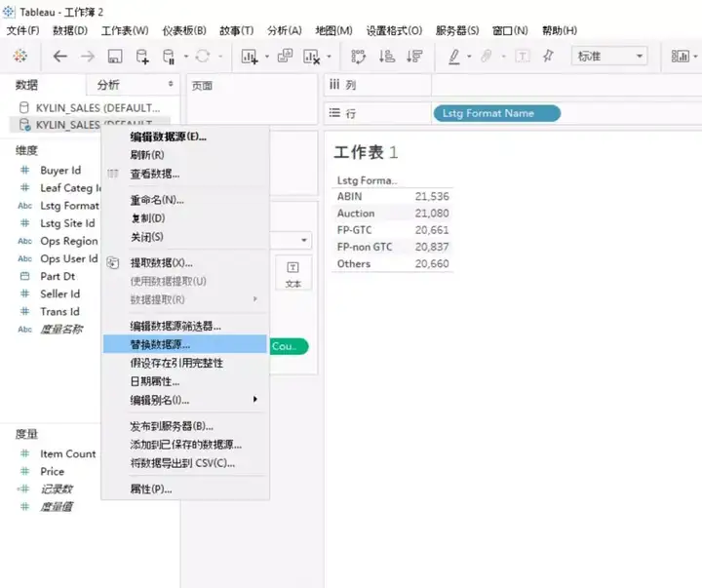Click the new data source icon
Screen dimensions: 702x588
click(142, 57)
